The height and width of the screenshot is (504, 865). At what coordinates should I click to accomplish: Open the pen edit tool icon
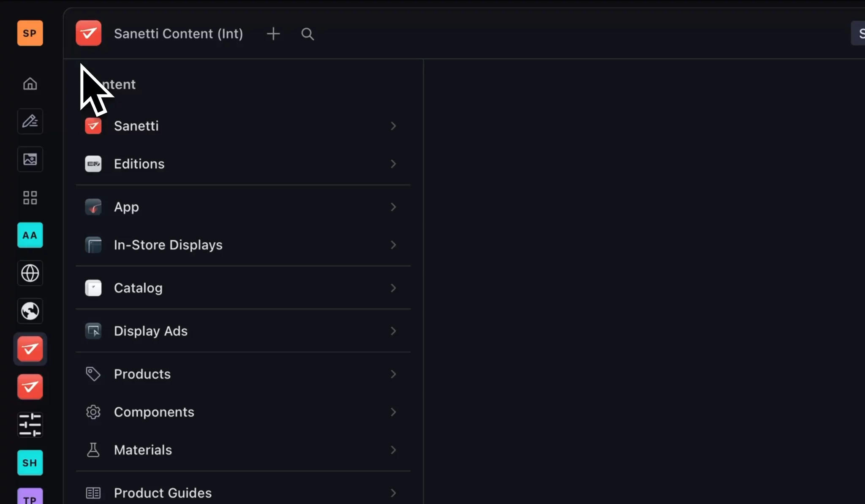(x=30, y=122)
